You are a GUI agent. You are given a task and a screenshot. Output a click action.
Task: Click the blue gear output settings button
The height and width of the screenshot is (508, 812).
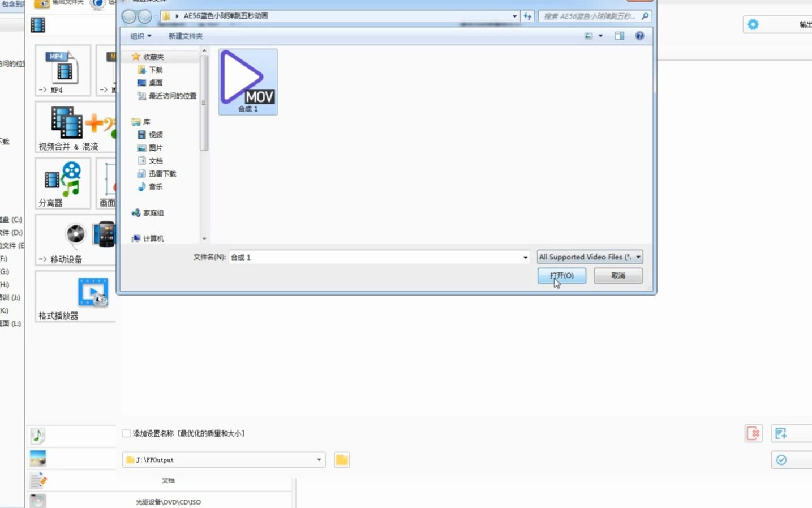point(753,24)
